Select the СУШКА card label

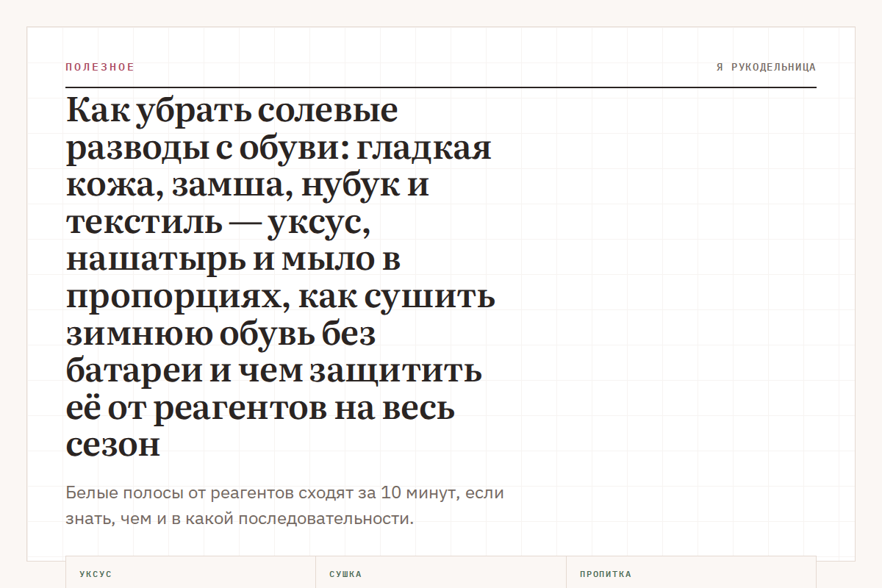(345, 574)
